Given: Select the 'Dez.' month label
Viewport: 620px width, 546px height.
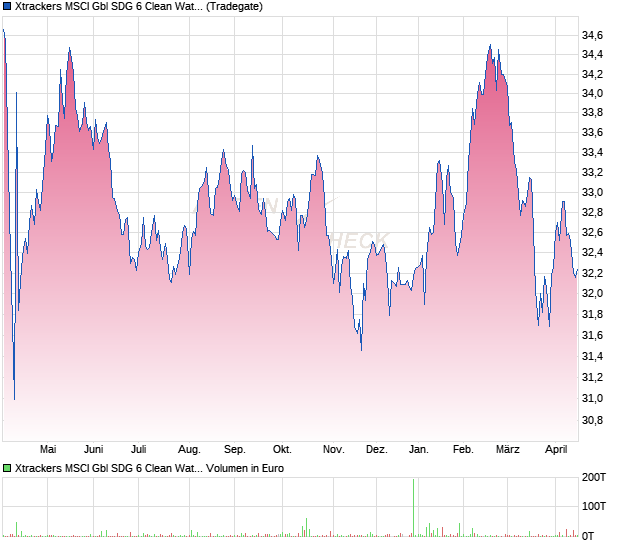Looking at the screenshot, I should pos(376,449).
